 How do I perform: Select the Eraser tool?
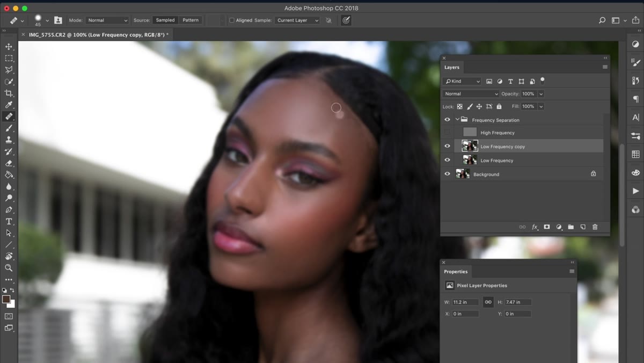point(9,163)
